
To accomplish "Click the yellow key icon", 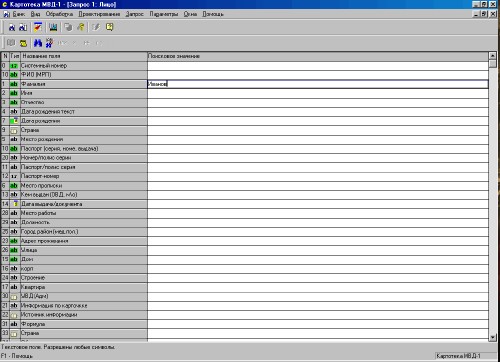I will [81, 27].
